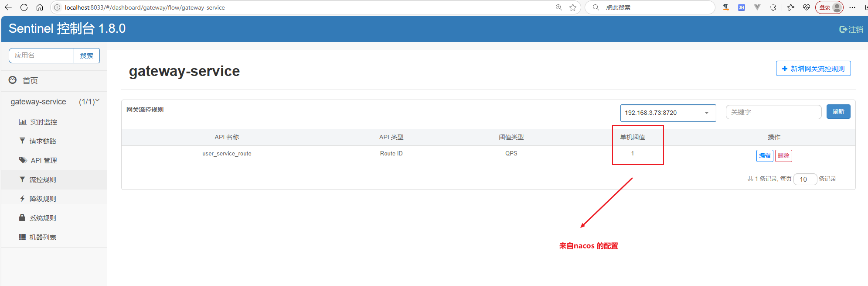This screenshot has height=286, width=868.
Task: Click the lightning bolt icon beside 降级规则
Action: (22, 198)
